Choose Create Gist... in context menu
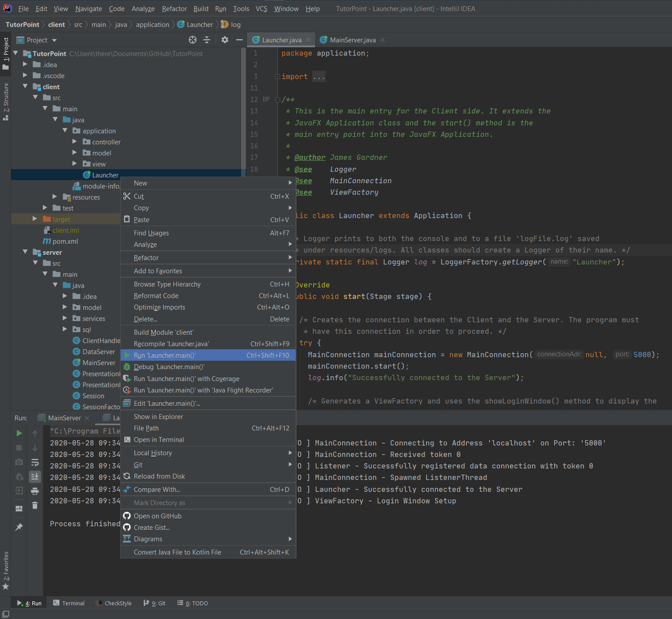 (208, 528)
